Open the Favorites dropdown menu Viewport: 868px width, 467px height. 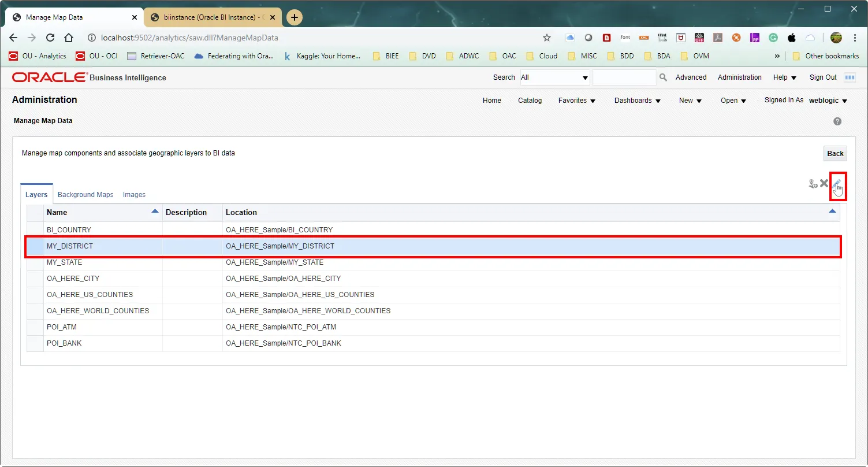click(576, 101)
